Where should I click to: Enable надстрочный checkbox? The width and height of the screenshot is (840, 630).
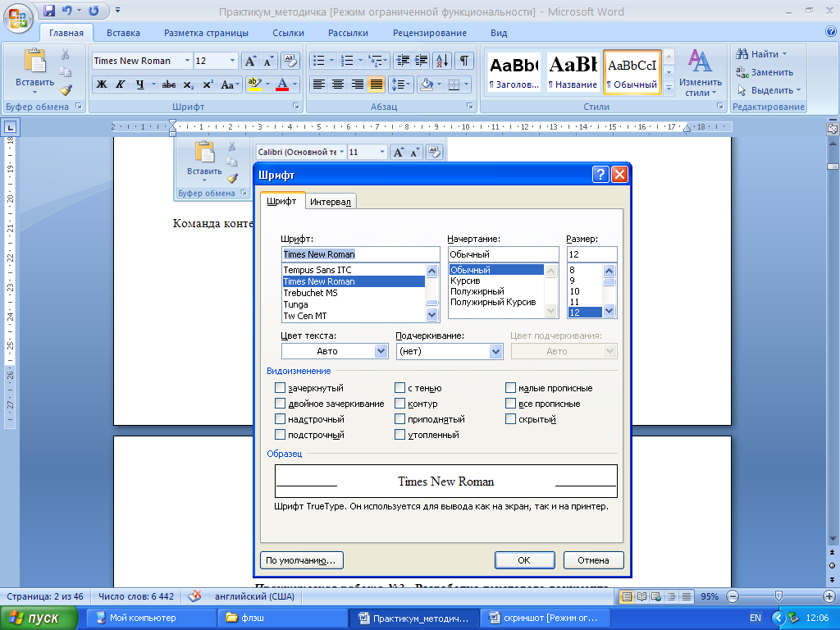tap(280, 418)
